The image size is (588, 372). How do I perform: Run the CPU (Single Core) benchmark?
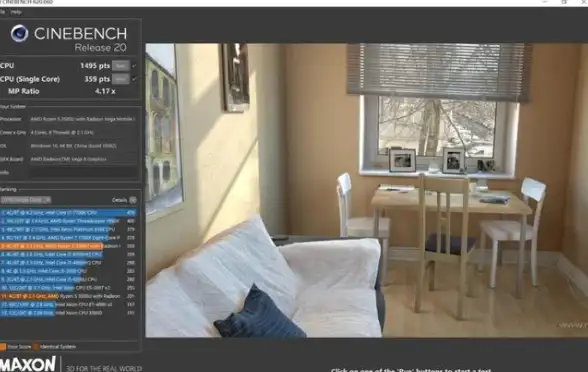(x=121, y=79)
